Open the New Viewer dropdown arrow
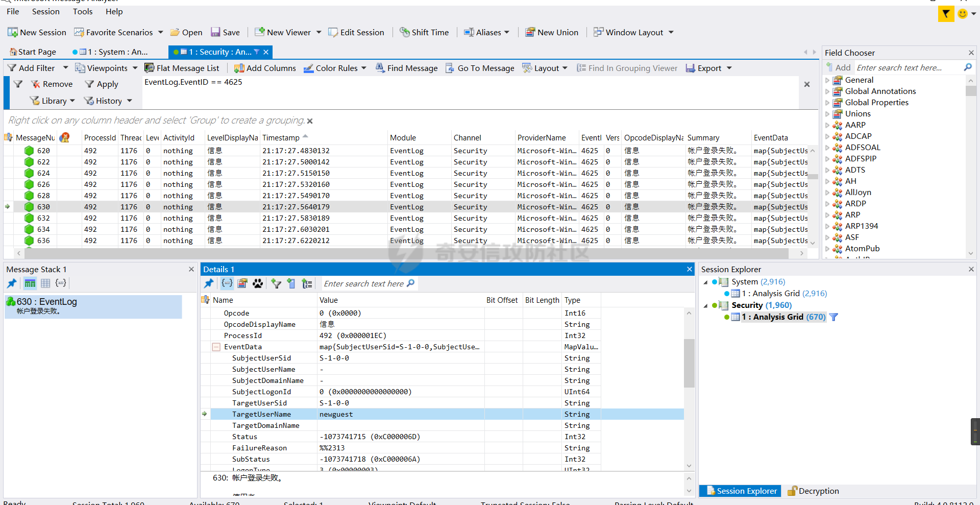 click(318, 32)
